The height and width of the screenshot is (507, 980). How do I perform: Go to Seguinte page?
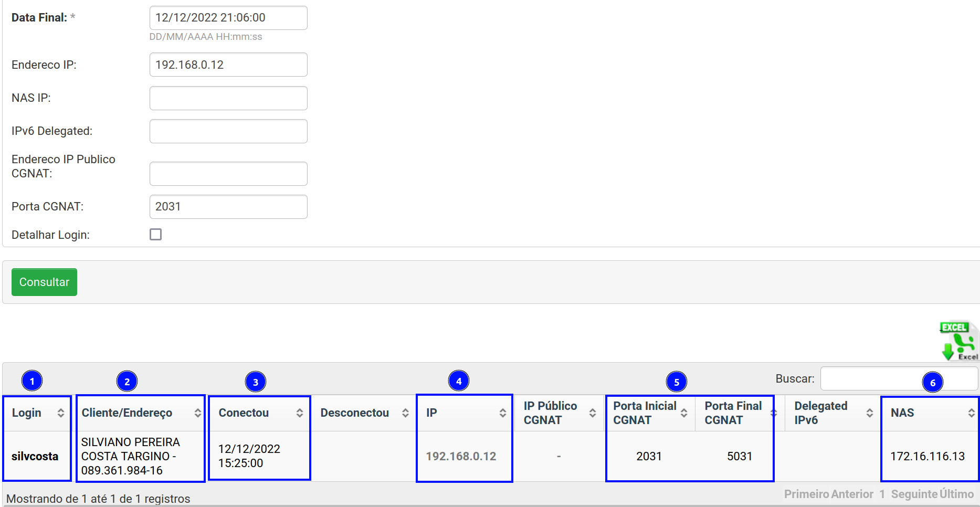914,494
